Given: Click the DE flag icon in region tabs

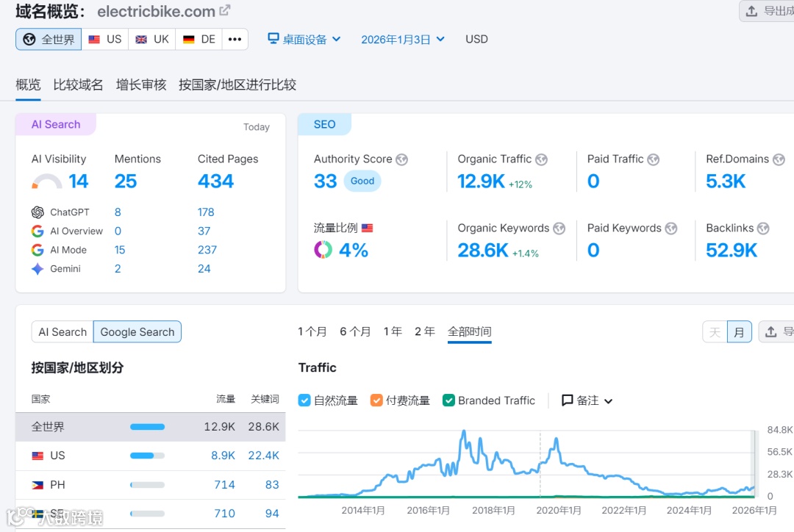Looking at the screenshot, I should click(x=188, y=40).
